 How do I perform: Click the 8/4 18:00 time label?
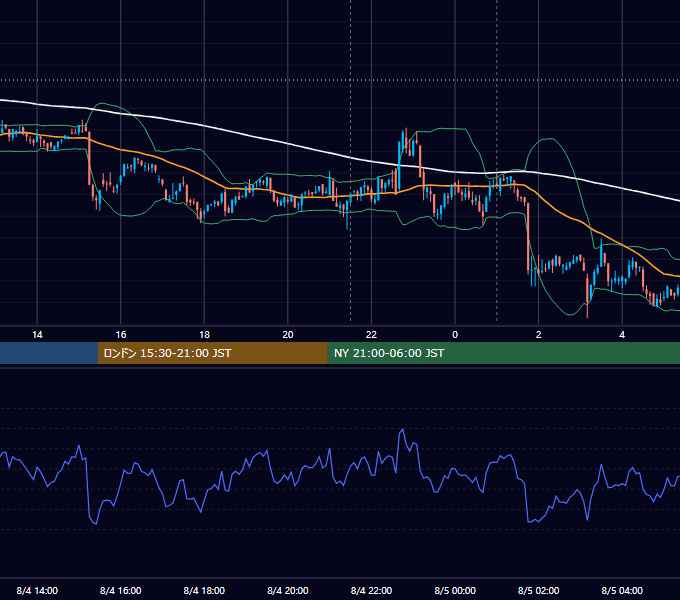point(204,590)
